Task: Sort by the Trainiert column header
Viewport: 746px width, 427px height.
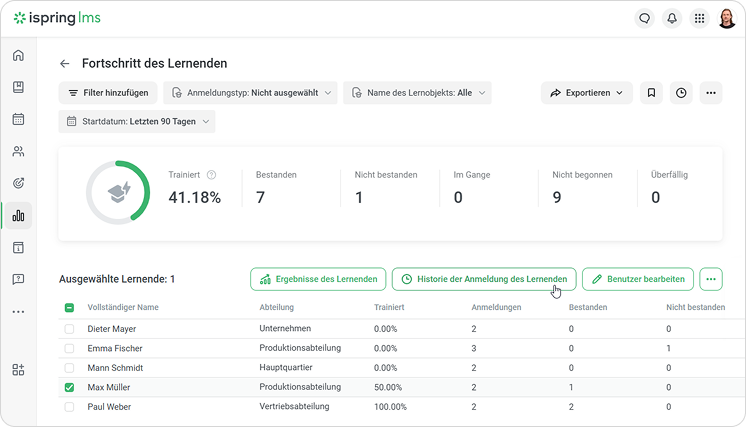Action: click(389, 307)
